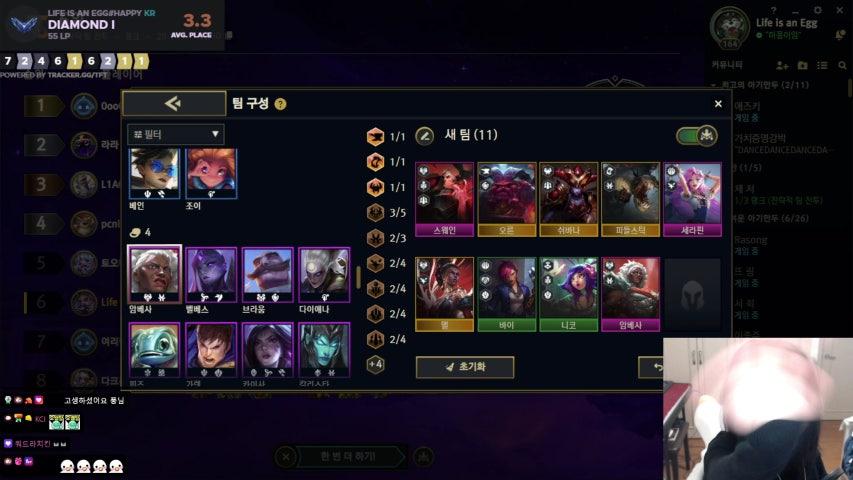This screenshot has width=853, height=480.
Task: Expand the +4 more traits badge
Action: tap(375, 364)
